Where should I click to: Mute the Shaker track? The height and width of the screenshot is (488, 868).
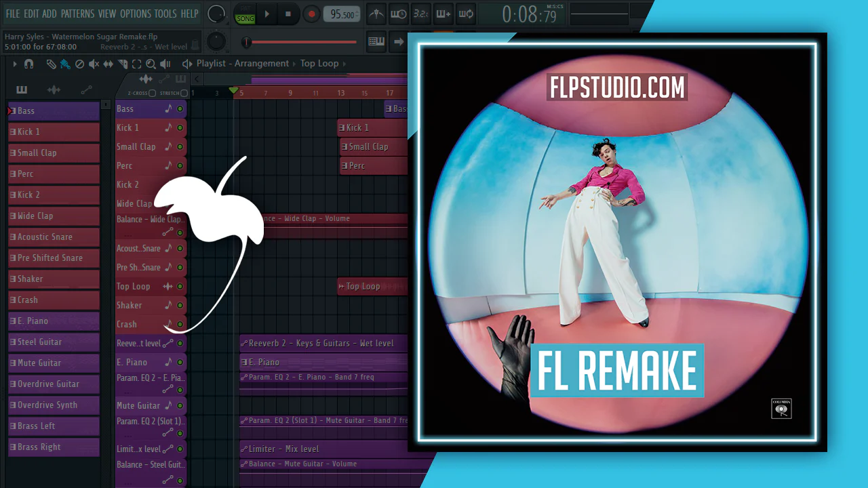(180, 305)
